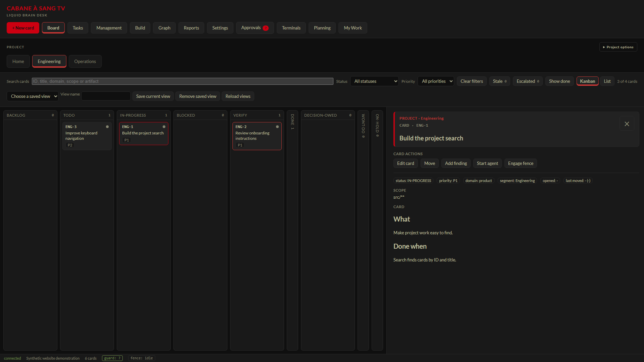Click the VERIFY column header
The width and height of the screenshot is (644, 362).
[257, 115]
